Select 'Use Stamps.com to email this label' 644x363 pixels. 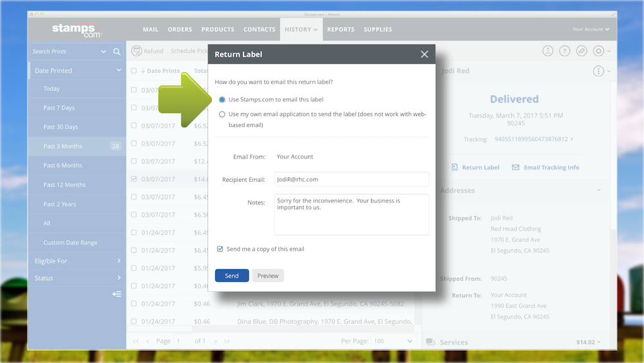point(222,100)
